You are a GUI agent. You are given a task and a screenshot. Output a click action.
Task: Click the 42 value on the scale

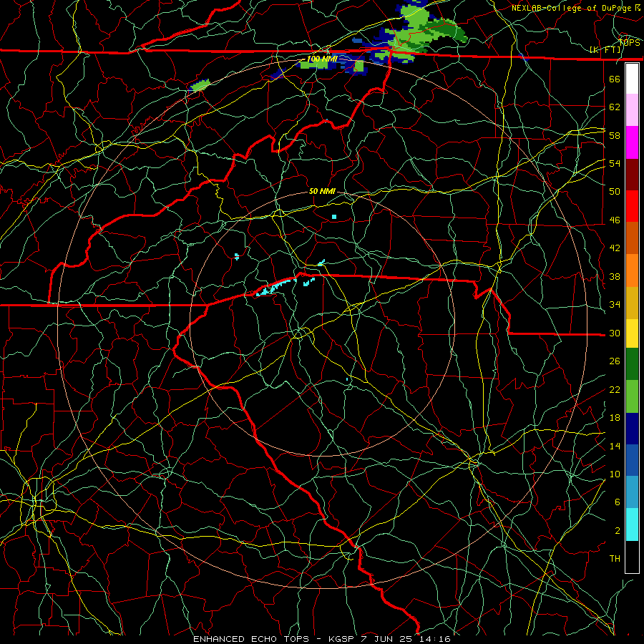coord(615,248)
